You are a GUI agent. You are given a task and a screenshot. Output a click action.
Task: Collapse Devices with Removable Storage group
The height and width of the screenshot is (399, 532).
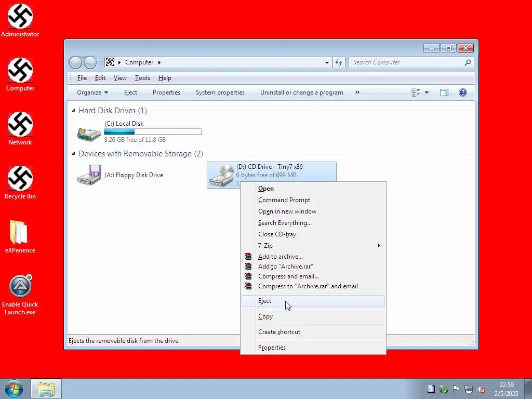(73, 154)
